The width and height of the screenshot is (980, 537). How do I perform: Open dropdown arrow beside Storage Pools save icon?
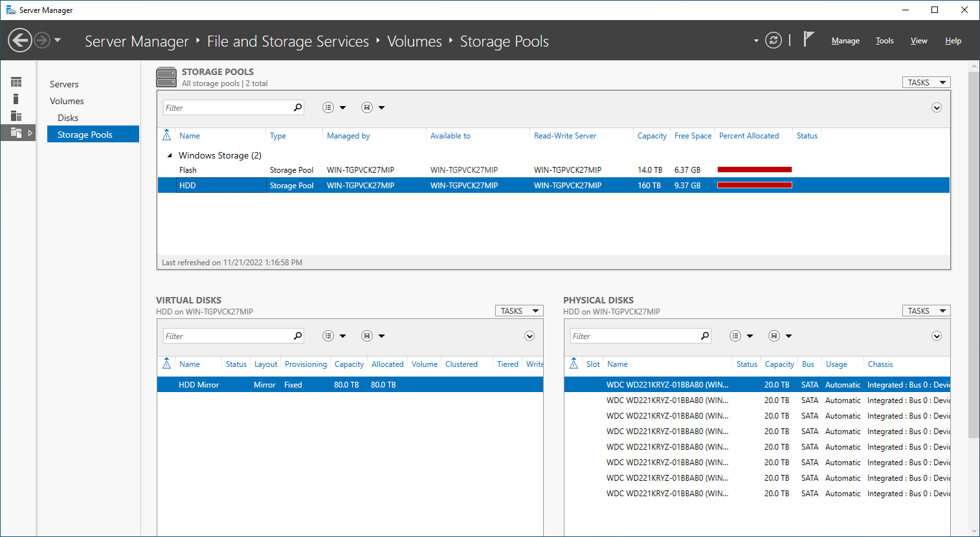[382, 108]
